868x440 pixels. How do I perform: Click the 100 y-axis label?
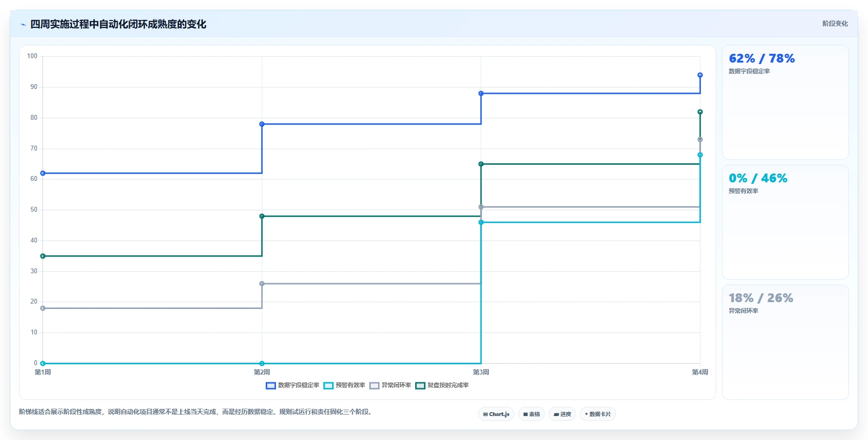pos(32,56)
